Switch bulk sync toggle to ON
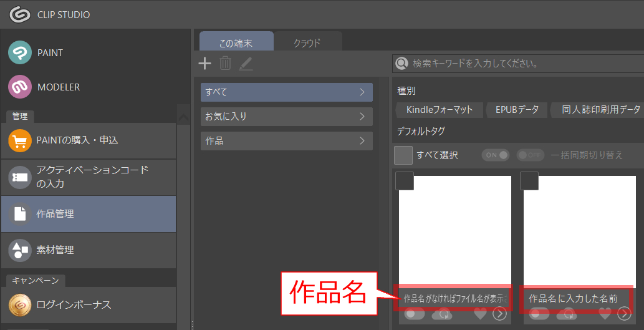 click(496, 155)
